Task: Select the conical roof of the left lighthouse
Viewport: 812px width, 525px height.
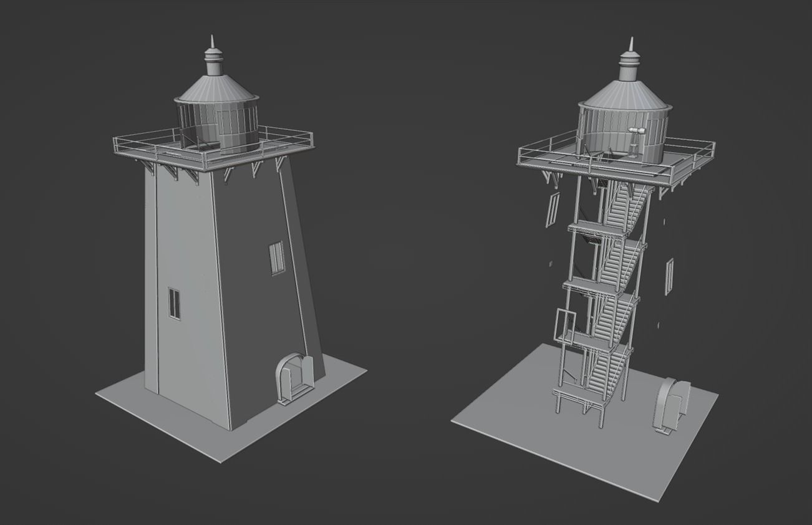Action: point(216,88)
